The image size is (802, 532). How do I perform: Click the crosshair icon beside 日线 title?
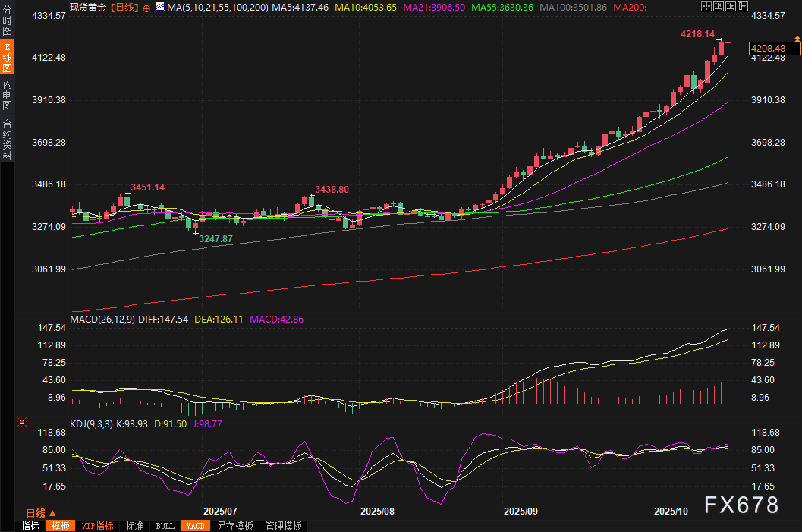148,7
